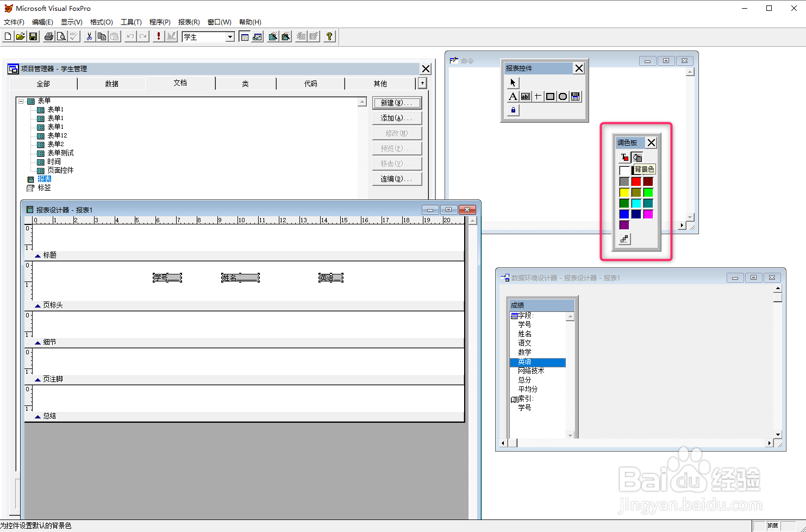Image resolution: width=806 pixels, height=532 pixels.
Task: Select the Field control tool in report controls
Action: (526, 96)
